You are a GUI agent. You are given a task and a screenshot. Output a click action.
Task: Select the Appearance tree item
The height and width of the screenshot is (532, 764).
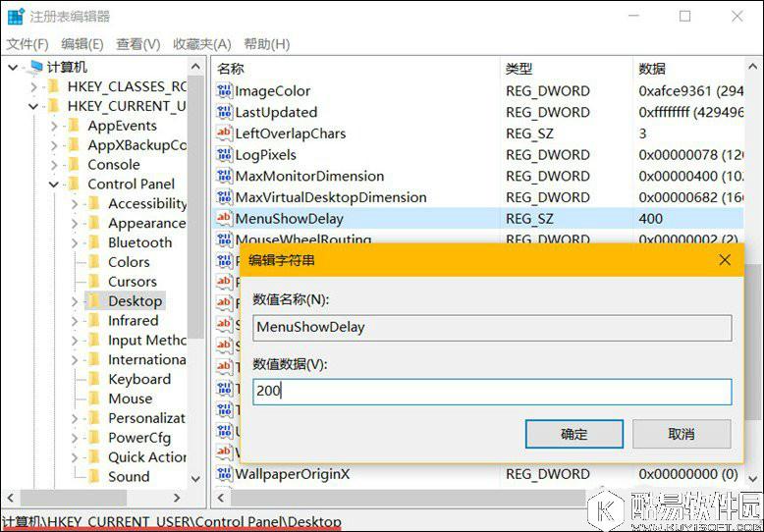146,223
